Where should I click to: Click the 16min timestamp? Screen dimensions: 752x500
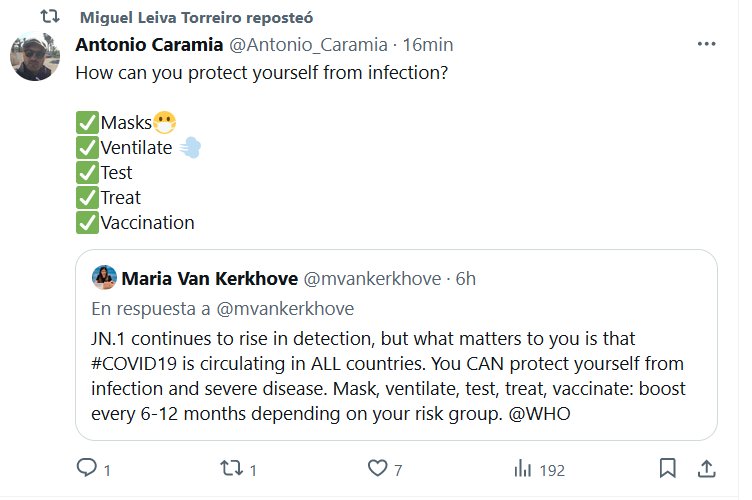tap(428, 46)
